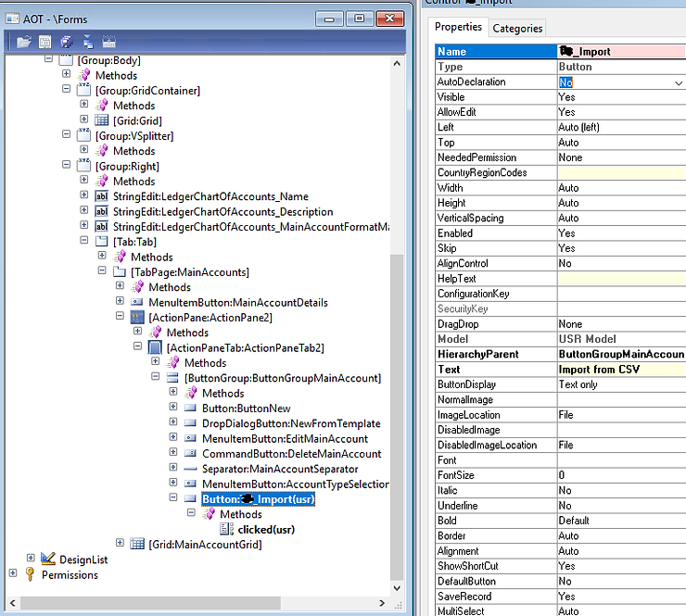
Task: Click the TabPage:MainAccounts folder icon
Action: click(x=120, y=272)
